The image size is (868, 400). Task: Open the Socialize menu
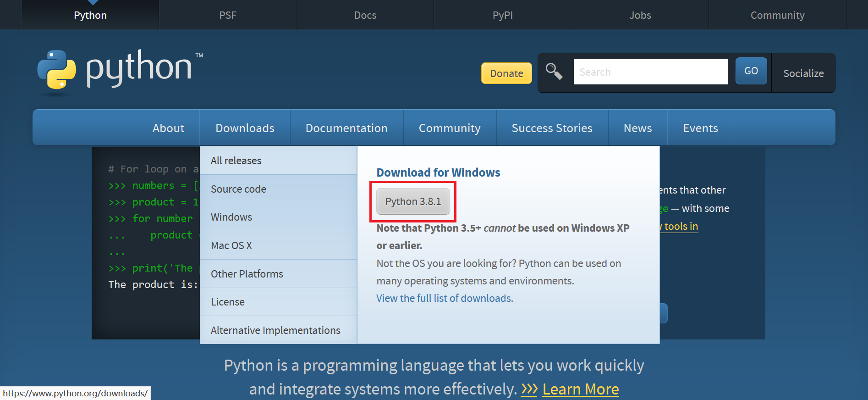coord(803,73)
